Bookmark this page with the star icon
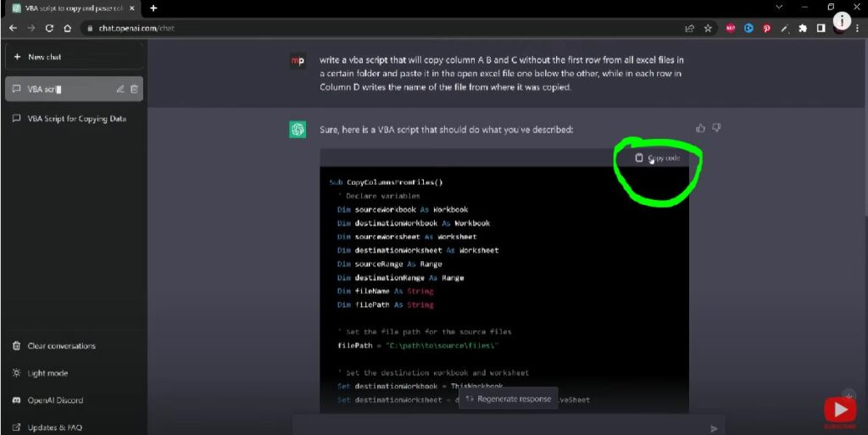Viewport: 868px width, 435px height. click(x=708, y=28)
